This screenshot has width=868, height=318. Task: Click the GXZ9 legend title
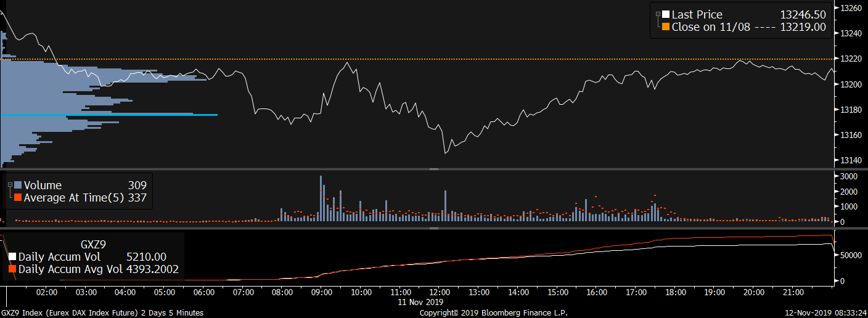pyautogui.click(x=94, y=243)
